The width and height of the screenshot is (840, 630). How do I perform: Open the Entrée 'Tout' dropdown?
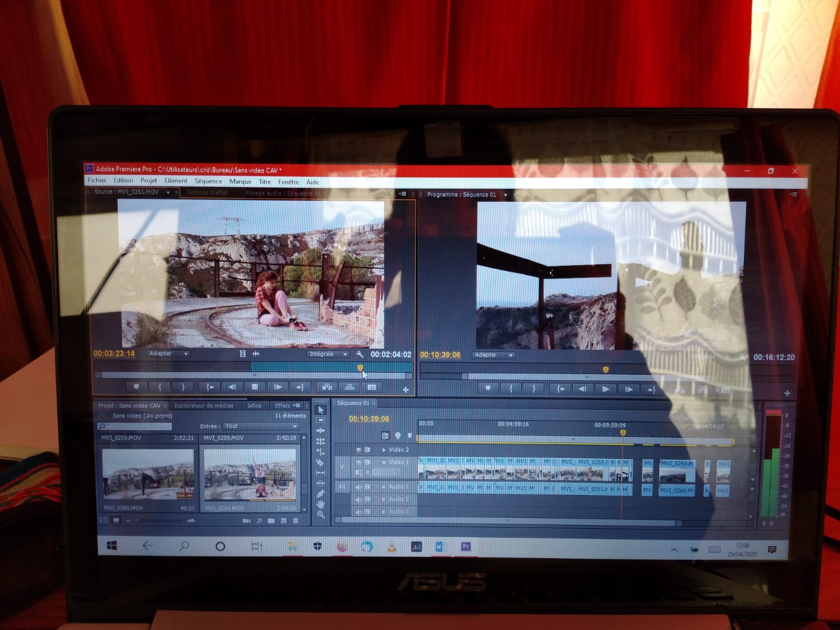[x=261, y=426]
